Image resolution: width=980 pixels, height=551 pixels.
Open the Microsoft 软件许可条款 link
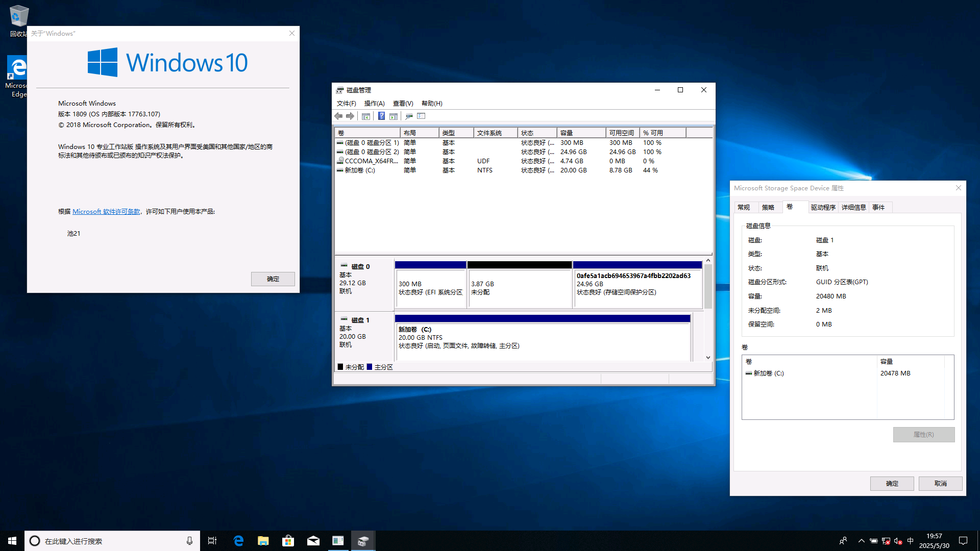pyautogui.click(x=106, y=212)
